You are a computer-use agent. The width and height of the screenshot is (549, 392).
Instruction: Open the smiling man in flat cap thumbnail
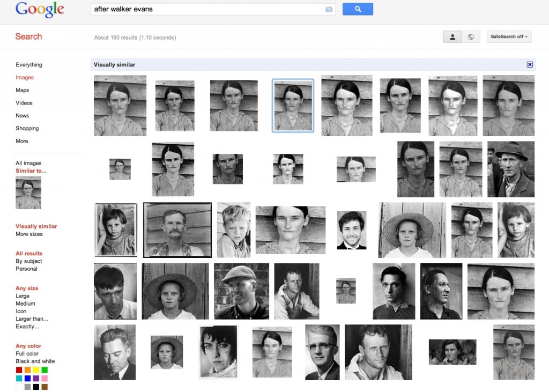[x=242, y=291]
